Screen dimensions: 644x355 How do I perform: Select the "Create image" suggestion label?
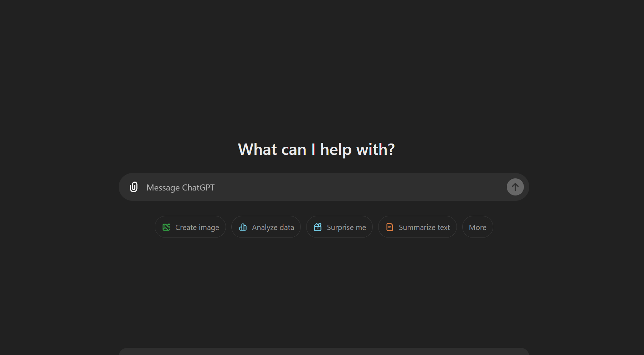(197, 228)
